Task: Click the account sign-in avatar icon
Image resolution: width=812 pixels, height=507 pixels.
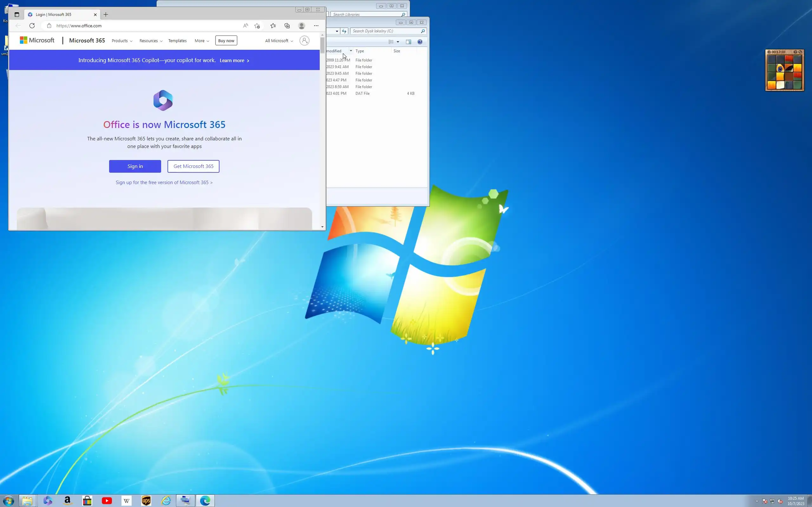Action: point(304,41)
